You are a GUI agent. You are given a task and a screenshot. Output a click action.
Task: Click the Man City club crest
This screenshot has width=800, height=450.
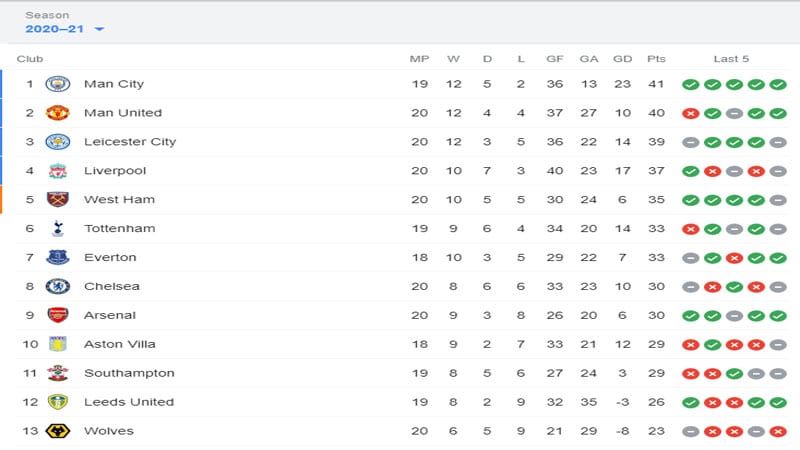tap(58, 84)
